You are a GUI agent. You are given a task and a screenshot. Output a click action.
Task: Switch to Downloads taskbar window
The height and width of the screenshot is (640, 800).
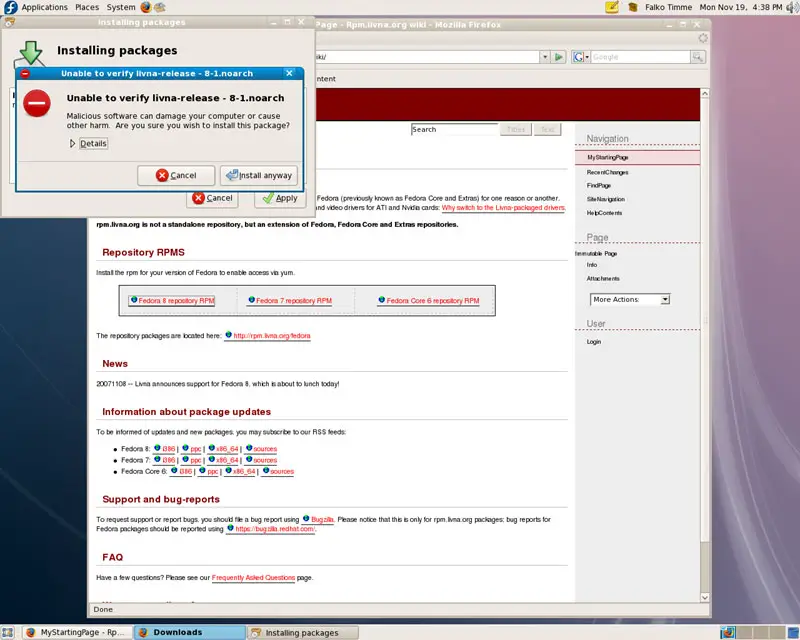tap(190, 632)
